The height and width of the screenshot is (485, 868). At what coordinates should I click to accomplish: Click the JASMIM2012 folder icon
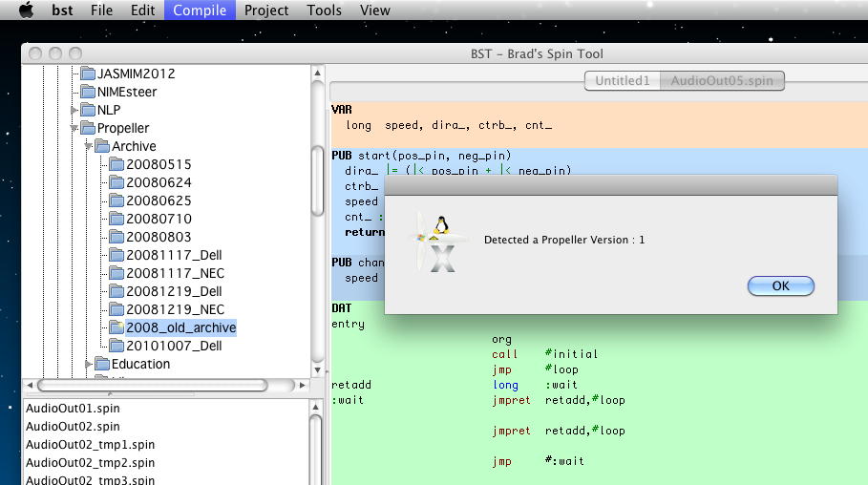[88, 74]
